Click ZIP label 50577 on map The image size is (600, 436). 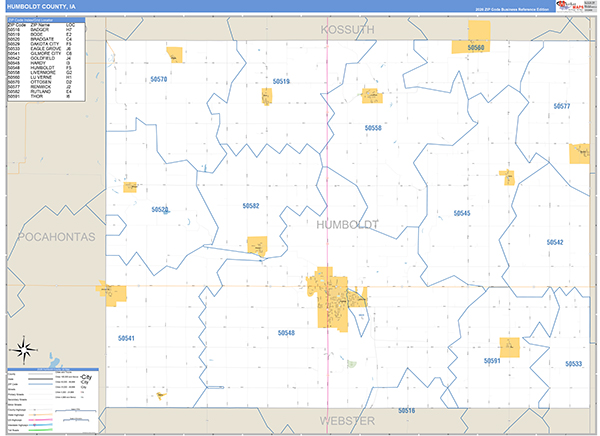pyautogui.click(x=562, y=106)
